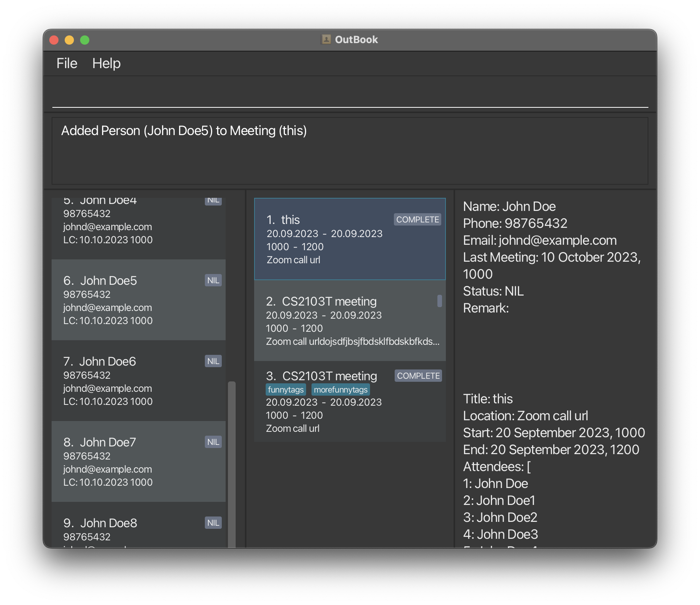Click 'Attendees: [' line
Viewport: 700px width, 605px height.
(x=497, y=467)
